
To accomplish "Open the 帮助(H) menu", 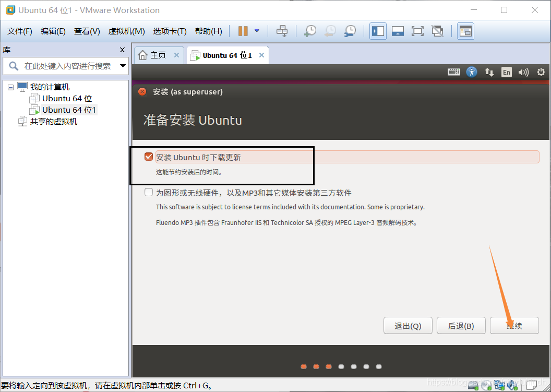I will [208, 31].
